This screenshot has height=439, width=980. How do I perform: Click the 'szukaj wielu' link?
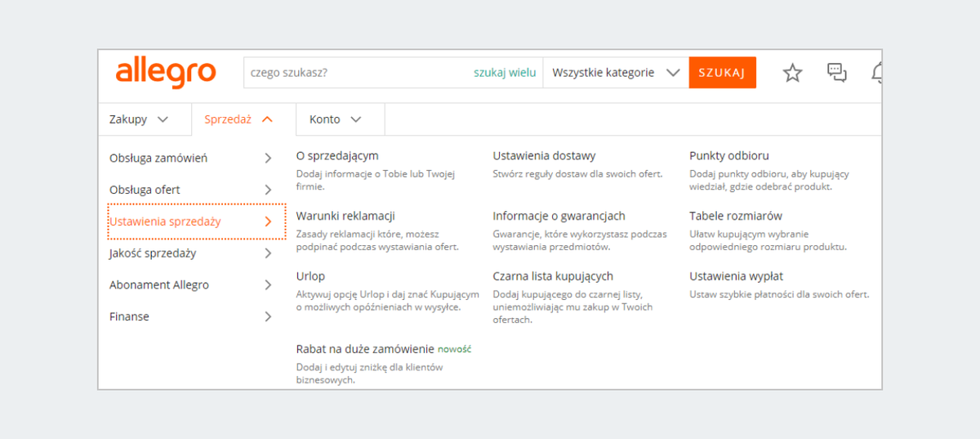coord(505,72)
